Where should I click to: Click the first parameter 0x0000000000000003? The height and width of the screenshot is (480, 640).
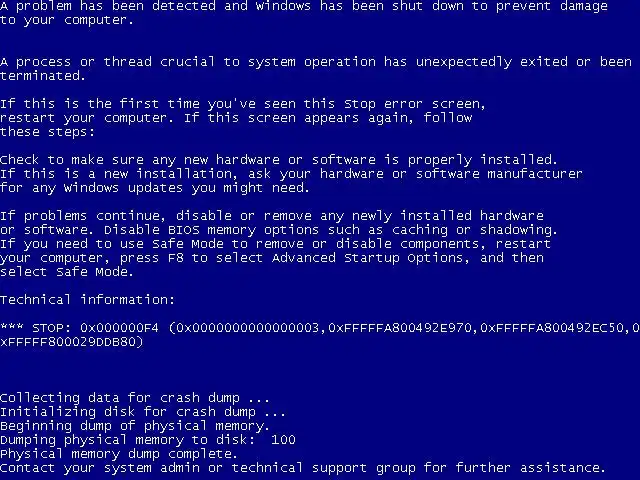pyautogui.click(x=247, y=328)
